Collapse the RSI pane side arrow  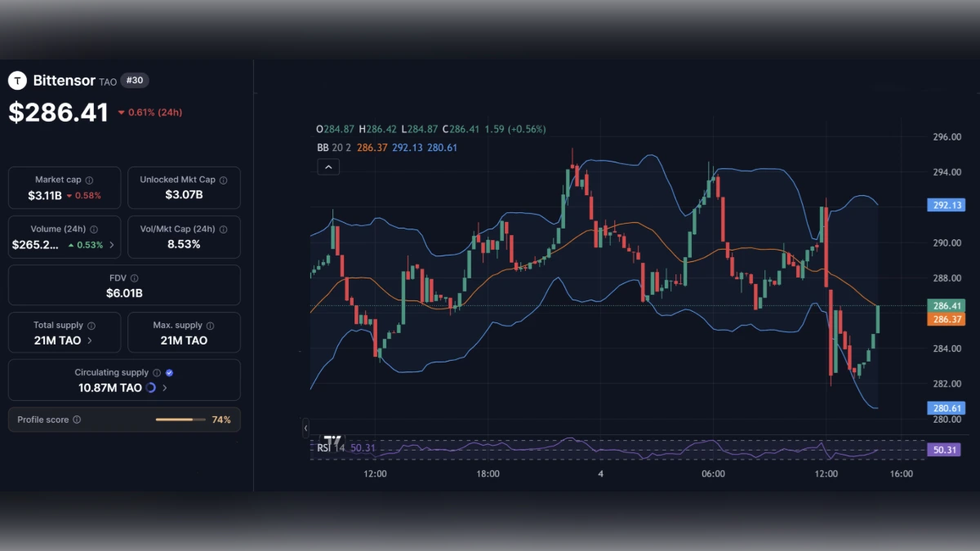pos(306,428)
